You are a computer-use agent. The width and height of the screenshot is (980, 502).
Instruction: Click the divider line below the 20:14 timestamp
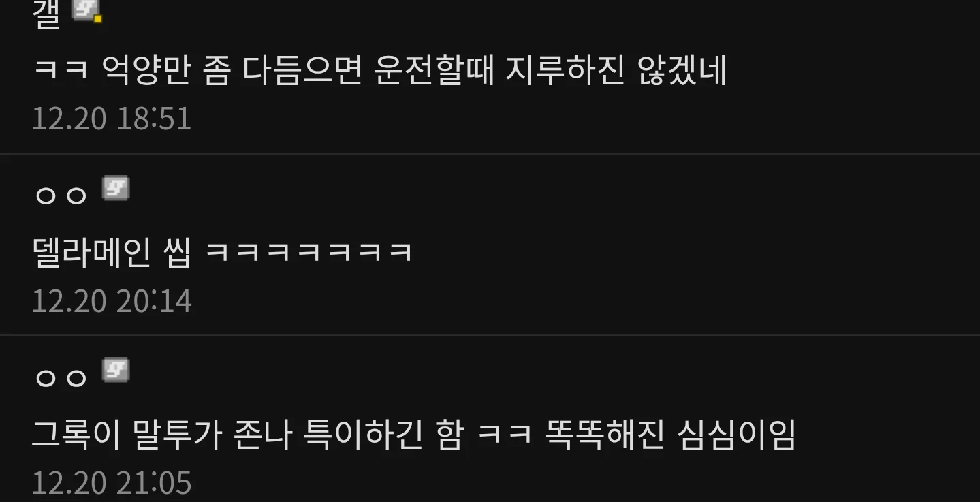490,335
